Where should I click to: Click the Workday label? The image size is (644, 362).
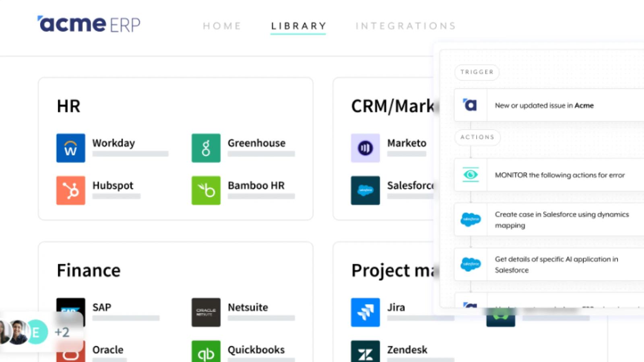click(x=114, y=143)
